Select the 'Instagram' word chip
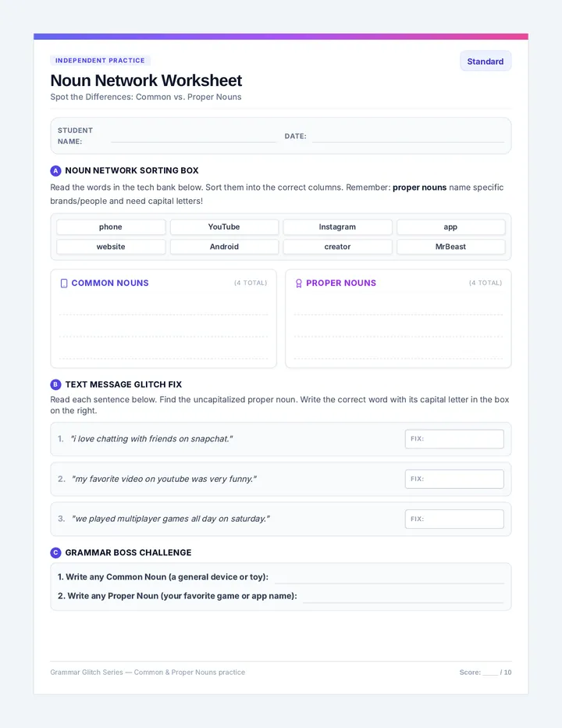The image size is (562, 728). pyautogui.click(x=337, y=227)
